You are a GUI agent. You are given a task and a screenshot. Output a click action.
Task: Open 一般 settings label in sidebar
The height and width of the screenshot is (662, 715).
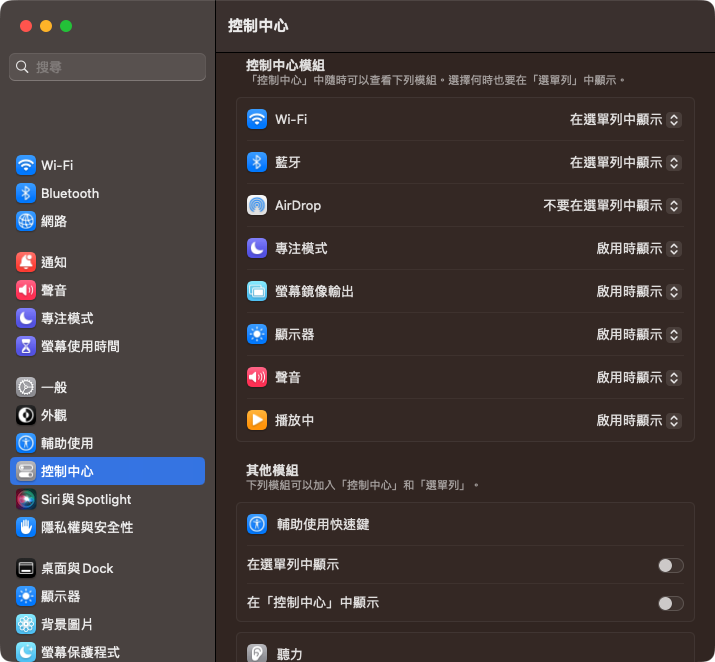pos(54,387)
